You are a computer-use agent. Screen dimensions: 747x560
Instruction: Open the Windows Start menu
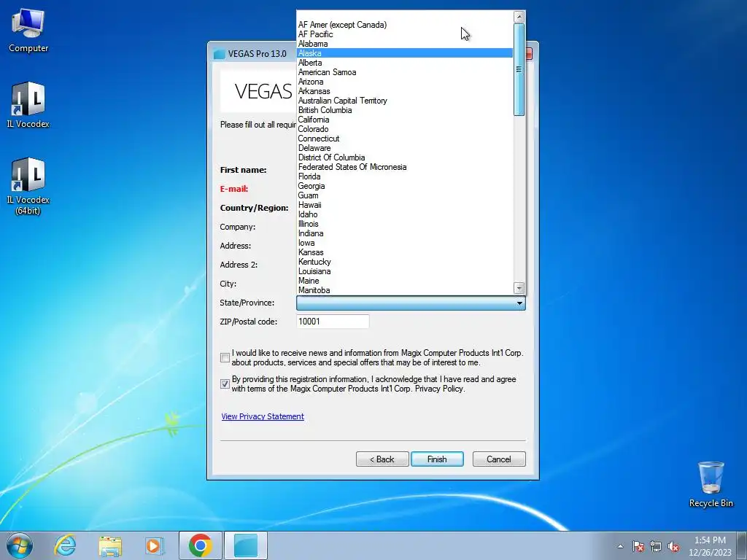click(20, 545)
